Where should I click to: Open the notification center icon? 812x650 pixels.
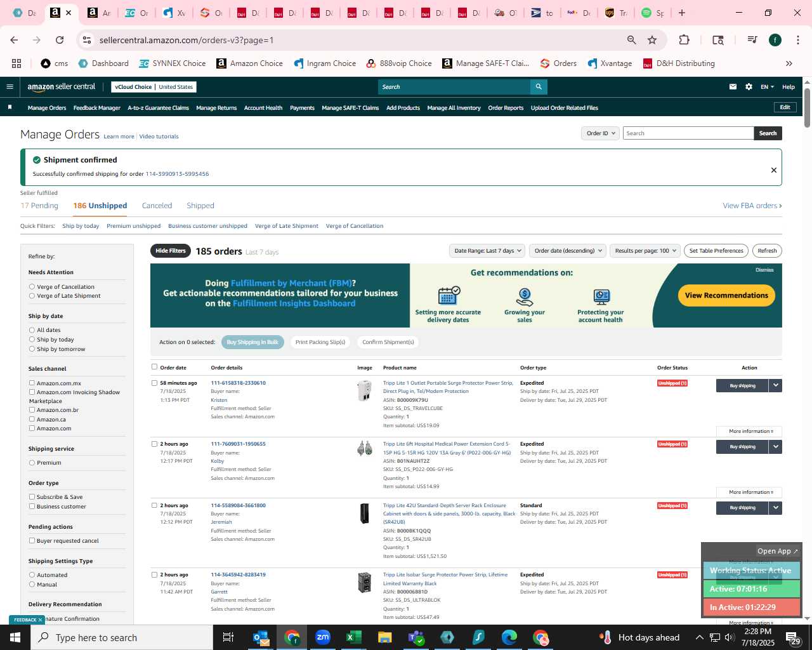[792, 637]
